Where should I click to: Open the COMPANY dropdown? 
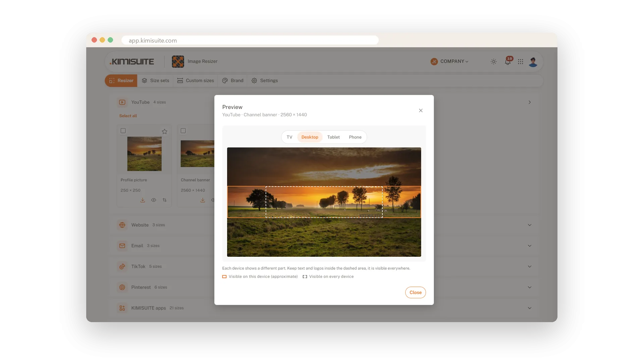point(449,61)
